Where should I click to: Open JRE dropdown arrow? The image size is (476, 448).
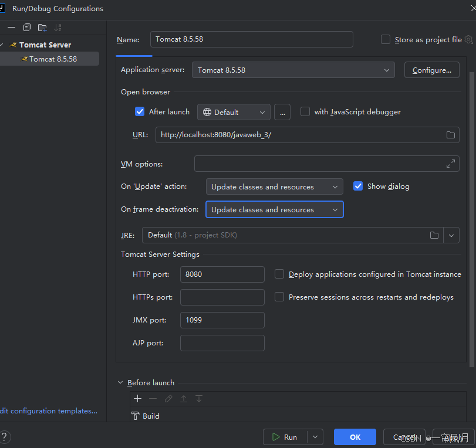(451, 235)
